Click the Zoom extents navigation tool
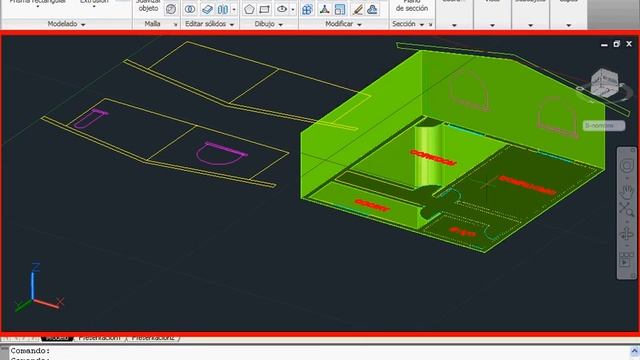The image size is (640, 360). point(627,210)
